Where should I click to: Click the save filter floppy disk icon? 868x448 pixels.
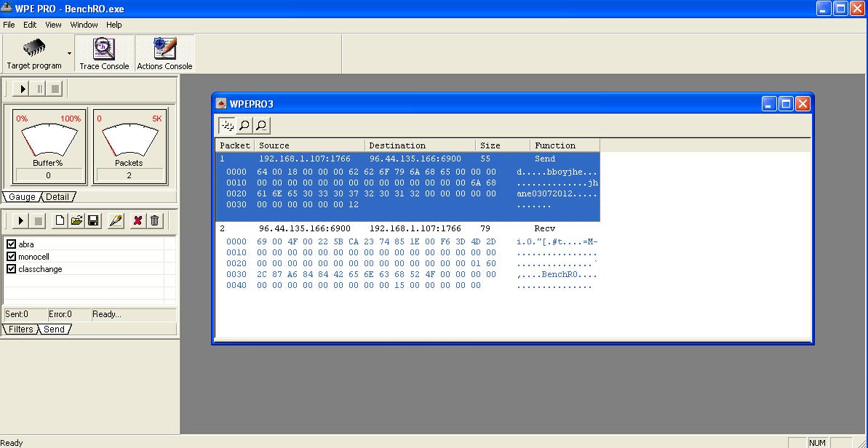pos(94,220)
